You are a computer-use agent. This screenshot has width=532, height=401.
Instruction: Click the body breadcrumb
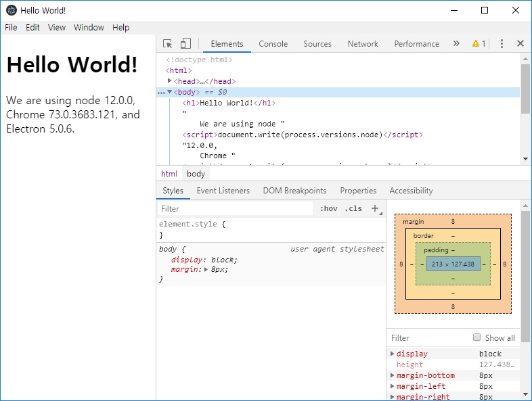click(x=196, y=174)
